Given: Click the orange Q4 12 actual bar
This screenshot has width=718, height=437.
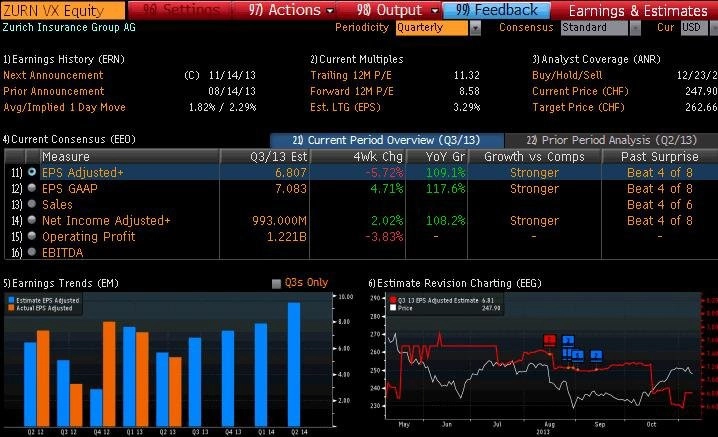Looking at the screenshot, I should [109, 374].
